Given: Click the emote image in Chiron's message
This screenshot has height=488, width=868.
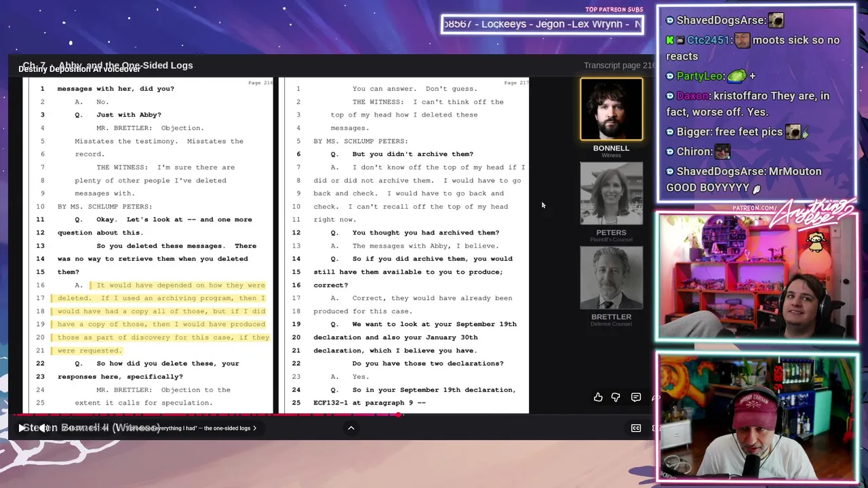Looking at the screenshot, I should 722,151.
